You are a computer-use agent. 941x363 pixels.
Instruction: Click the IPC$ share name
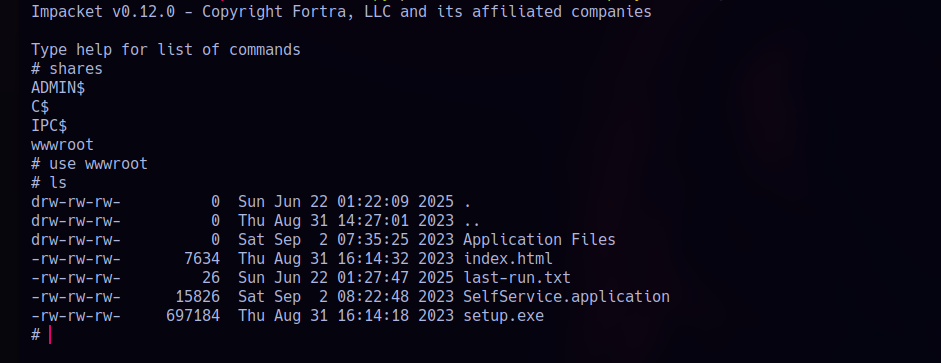[x=49, y=126]
